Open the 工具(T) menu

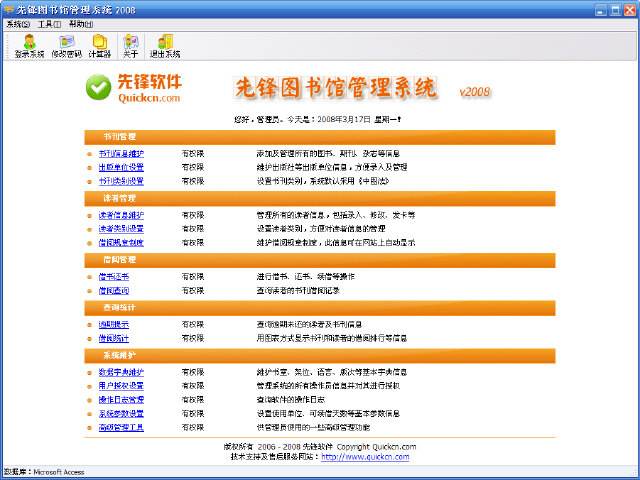click(49, 24)
